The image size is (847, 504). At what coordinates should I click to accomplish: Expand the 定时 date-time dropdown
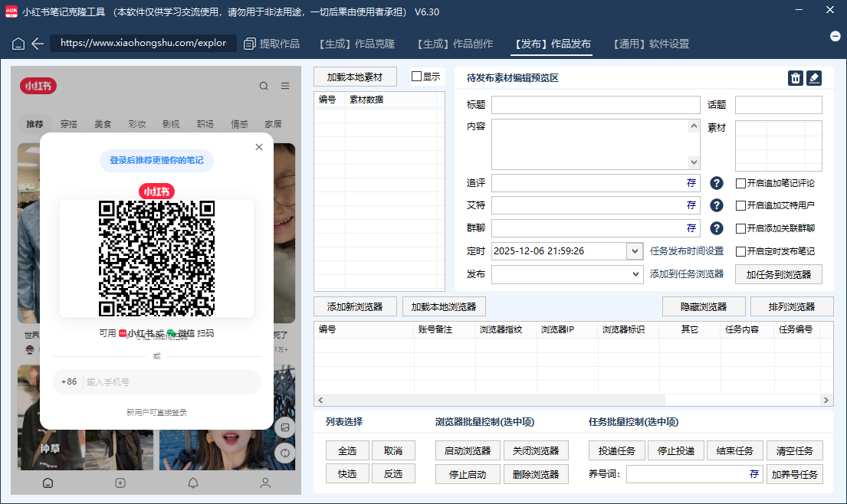(635, 251)
